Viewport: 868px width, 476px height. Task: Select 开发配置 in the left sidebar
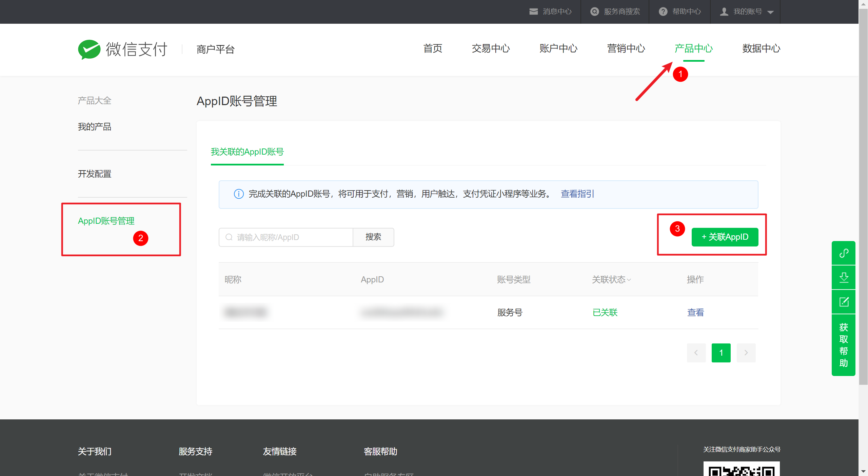tap(95, 174)
